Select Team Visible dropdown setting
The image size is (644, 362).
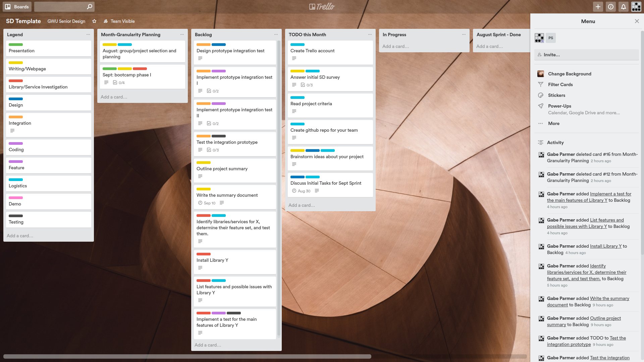[x=119, y=21]
